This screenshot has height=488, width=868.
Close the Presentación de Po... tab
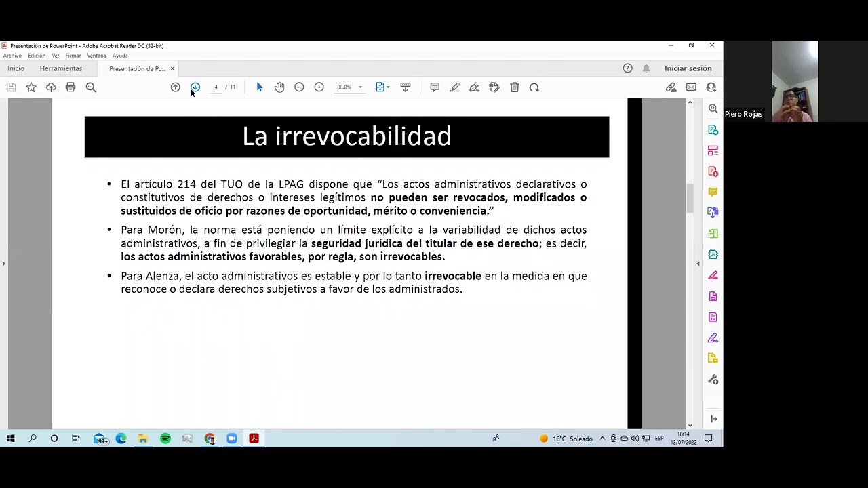172,68
